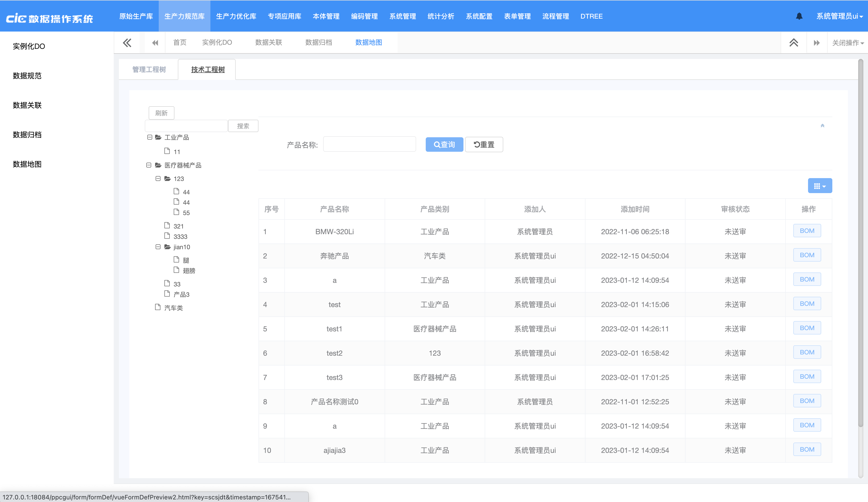
Task: Click the notification bell icon
Action: click(799, 16)
